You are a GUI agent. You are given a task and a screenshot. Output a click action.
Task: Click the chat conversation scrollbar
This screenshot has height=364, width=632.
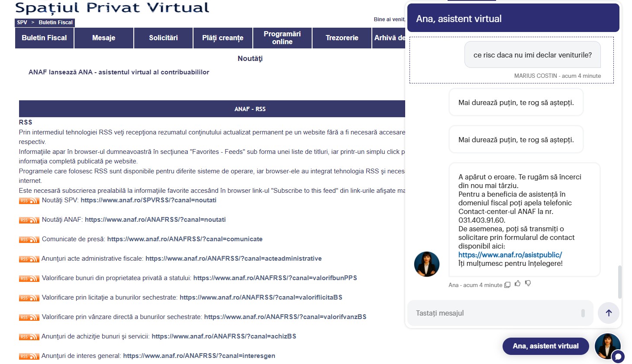coord(620,282)
